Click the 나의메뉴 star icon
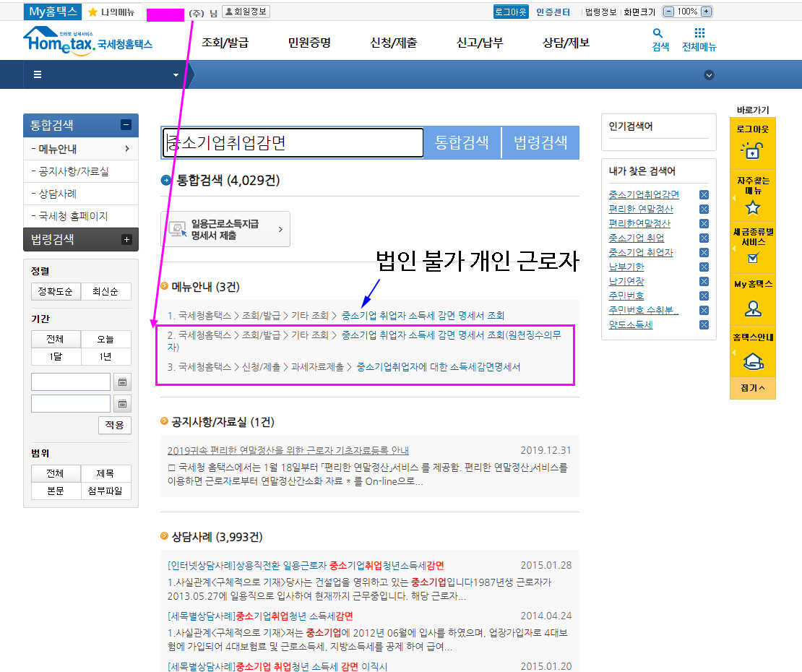The image size is (802, 672). click(92, 12)
